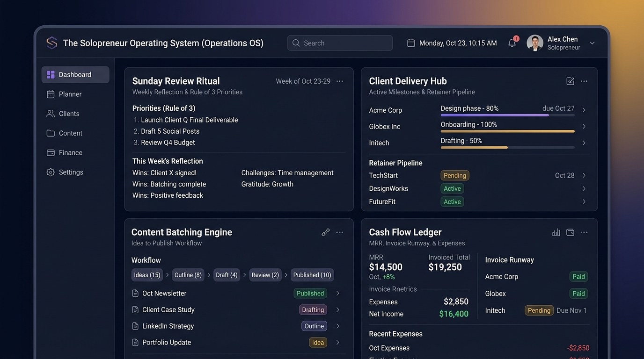The image size is (644, 359).
Task: Open Cash Flow Ledger more options menu
Action: coord(584,232)
